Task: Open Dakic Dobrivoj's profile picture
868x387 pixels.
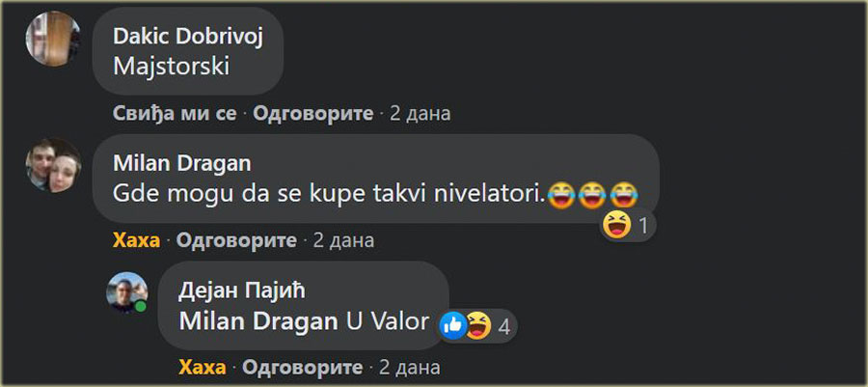Action: tap(53, 40)
